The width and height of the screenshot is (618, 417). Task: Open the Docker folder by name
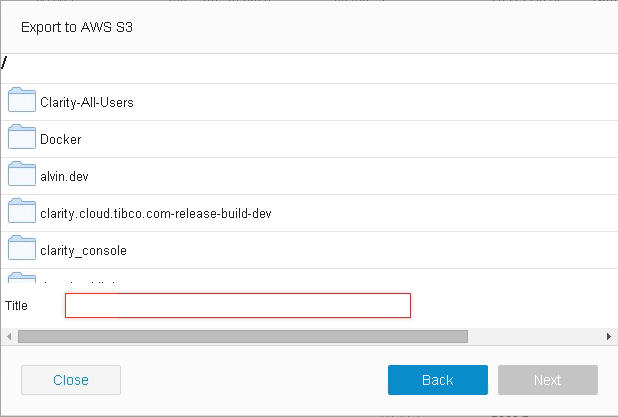point(60,139)
